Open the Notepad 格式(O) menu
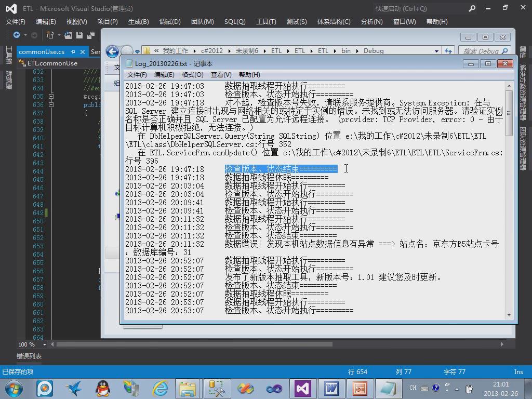Image resolution: width=532 pixels, height=399 pixels. [192, 75]
